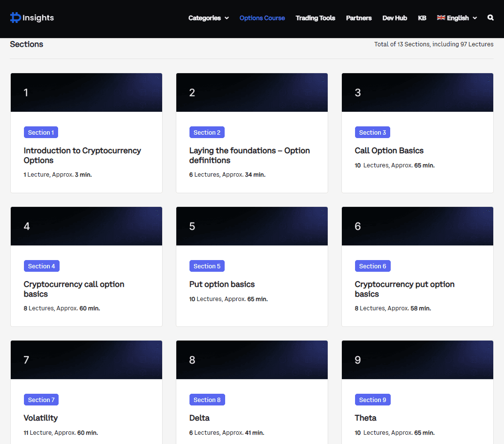
Task: Open Laying the foundations – Option definitions
Action: click(250, 155)
